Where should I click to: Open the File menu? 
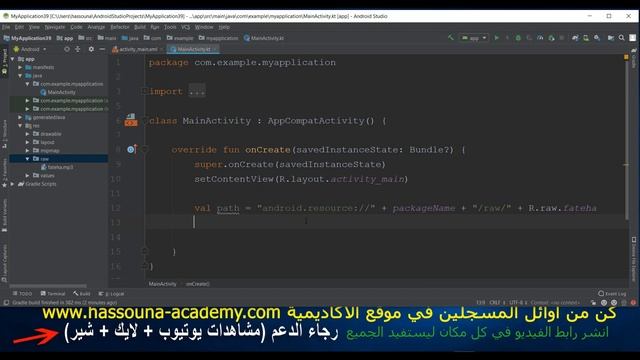pyautogui.click(x=6, y=27)
